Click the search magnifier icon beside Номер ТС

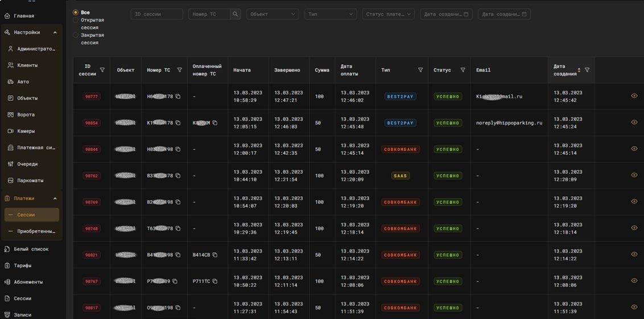[235, 14]
